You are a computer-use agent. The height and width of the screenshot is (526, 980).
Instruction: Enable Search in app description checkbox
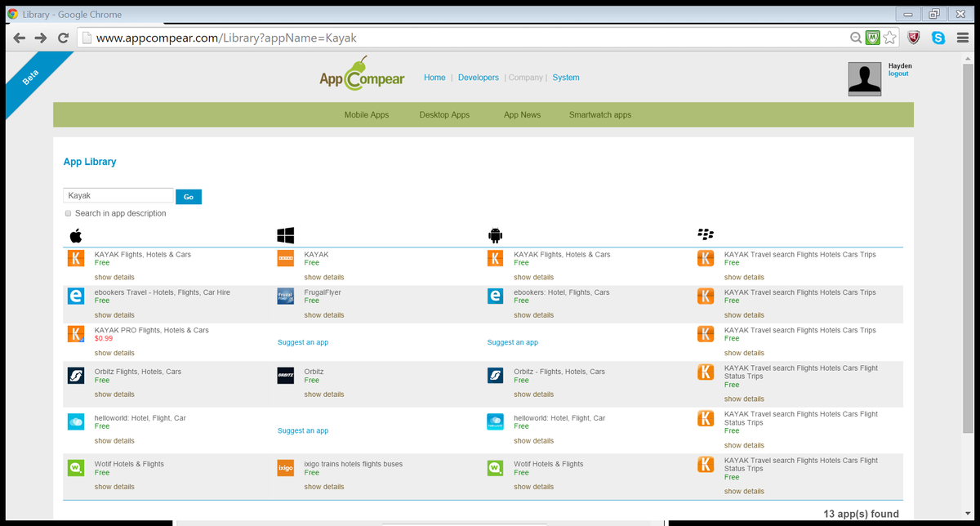tap(68, 213)
